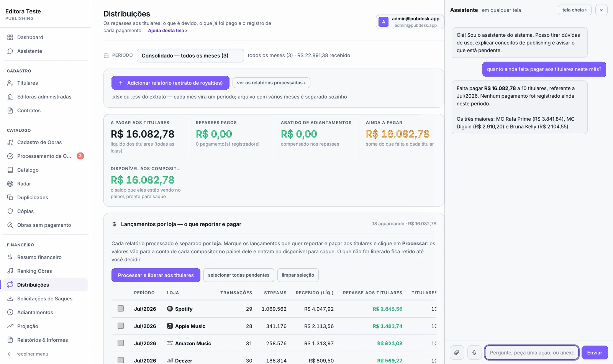This screenshot has width=613, height=364.
Task: Click the Resumo financeiro dollar icon
Action: point(10,257)
